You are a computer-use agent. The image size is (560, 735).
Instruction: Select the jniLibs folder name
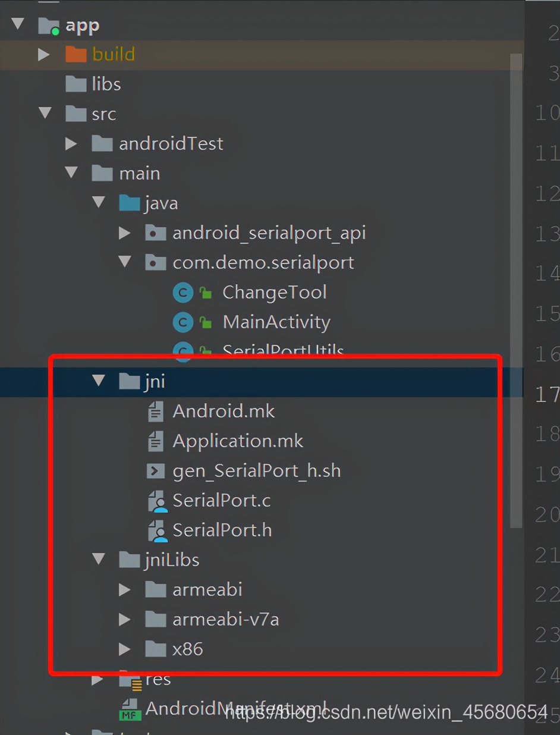click(x=172, y=560)
